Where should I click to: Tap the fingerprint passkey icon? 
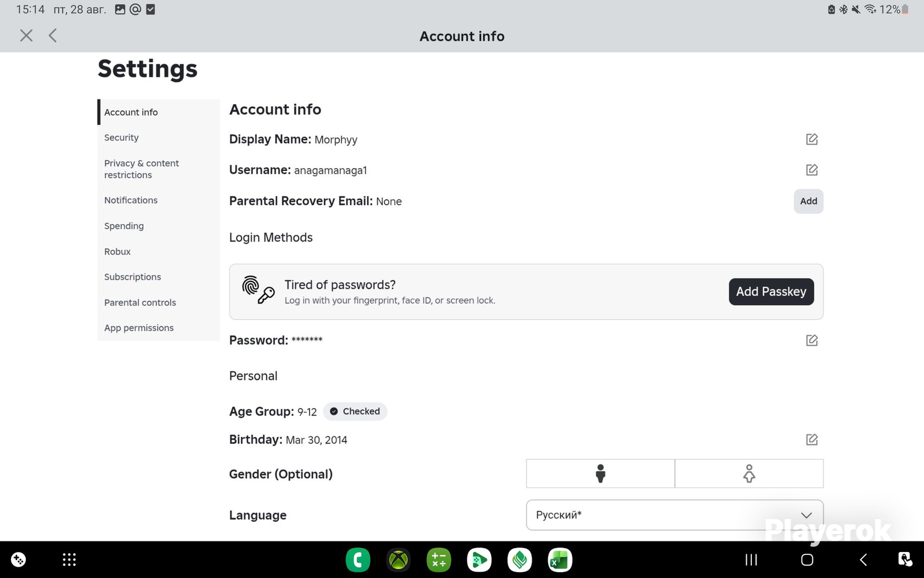(x=258, y=290)
